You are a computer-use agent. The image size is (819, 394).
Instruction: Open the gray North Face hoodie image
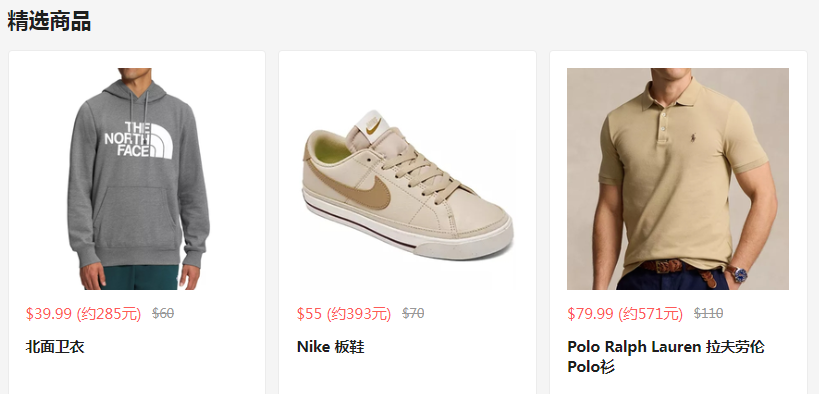tap(137, 179)
